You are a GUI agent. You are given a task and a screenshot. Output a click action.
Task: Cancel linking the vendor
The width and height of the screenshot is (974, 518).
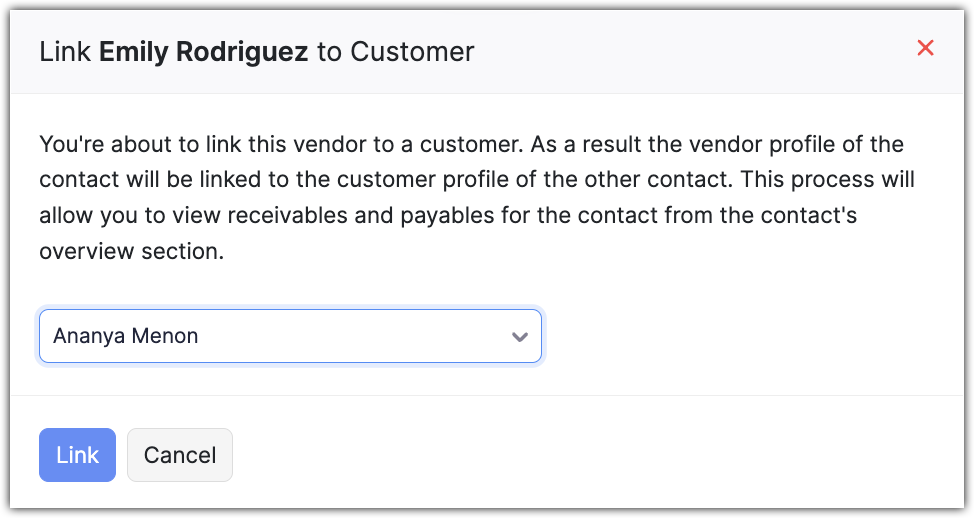(x=180, y=455)
